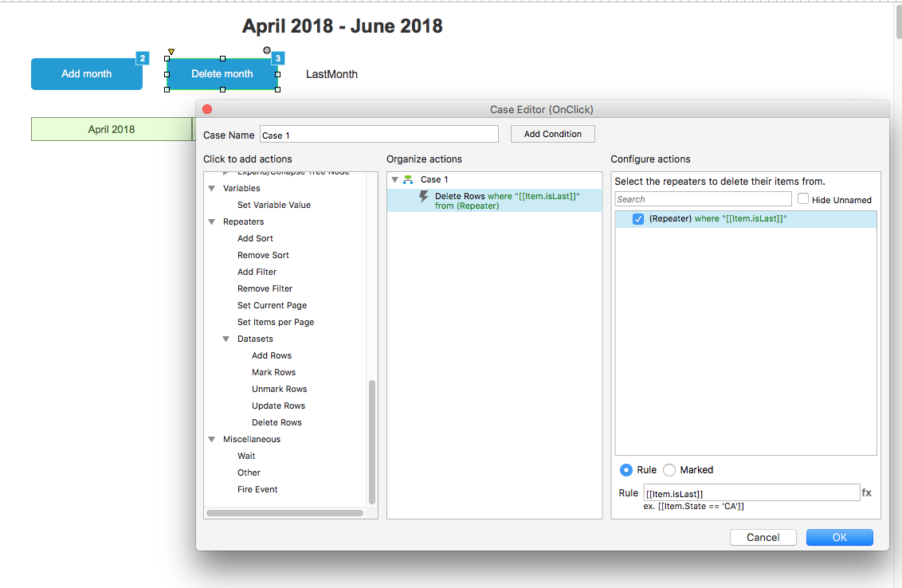Click the rotation handle above Delete month
Viewport: 902px width, 588px height.
coord(267,50)
